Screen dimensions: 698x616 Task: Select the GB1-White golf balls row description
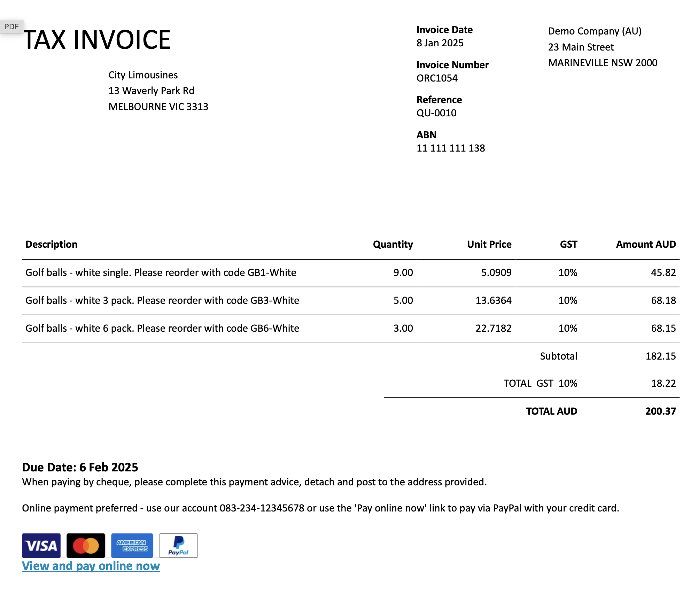tap(161, 272)
